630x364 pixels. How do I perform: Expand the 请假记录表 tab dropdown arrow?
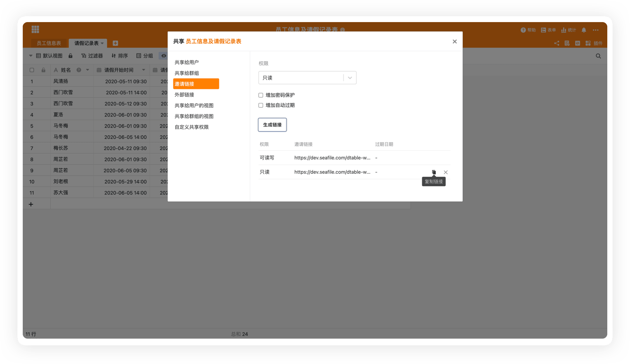pyautogui.click(x=102, y=43)
